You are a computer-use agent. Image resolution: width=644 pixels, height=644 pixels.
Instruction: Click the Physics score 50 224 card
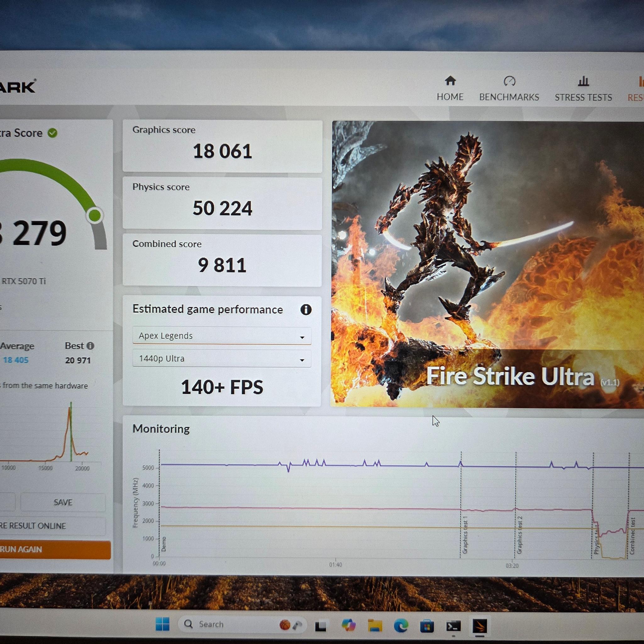pos(222,203)
